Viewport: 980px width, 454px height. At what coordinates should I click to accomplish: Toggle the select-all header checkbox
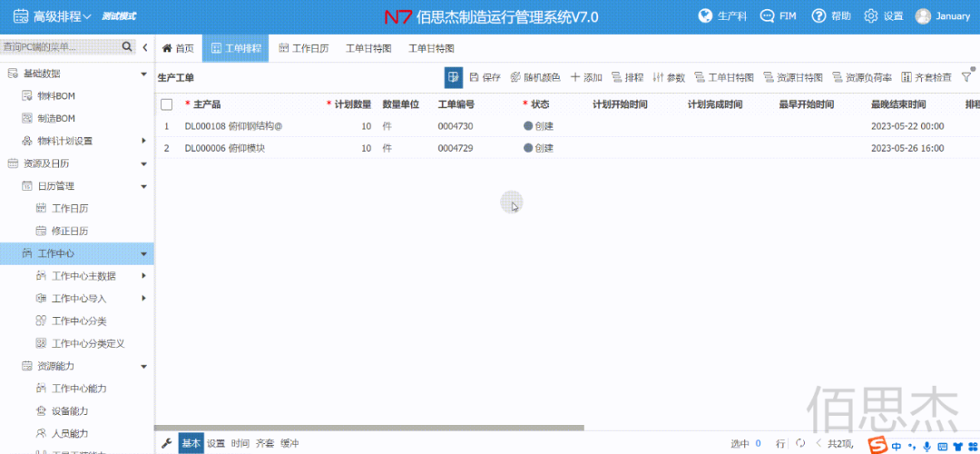166,104
